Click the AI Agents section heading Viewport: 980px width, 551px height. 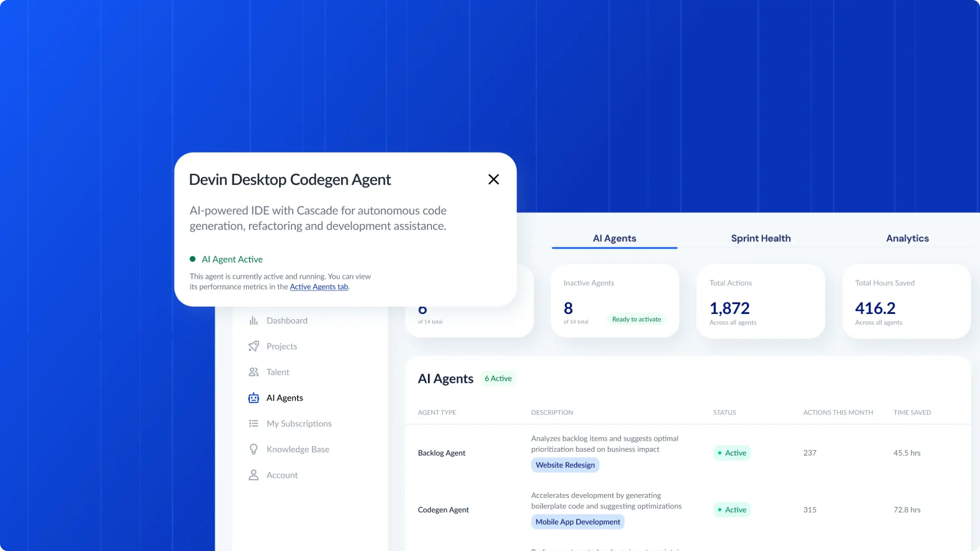click(445, 379)
